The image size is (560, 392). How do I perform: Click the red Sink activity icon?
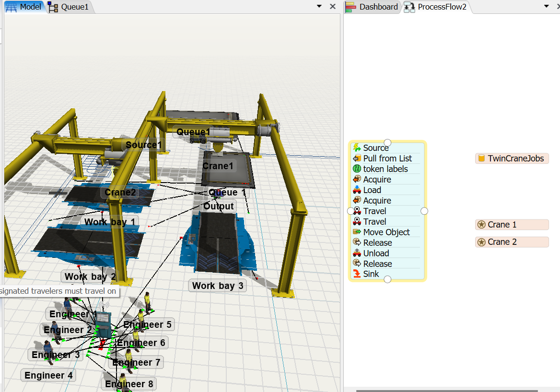tap(357, 274)
